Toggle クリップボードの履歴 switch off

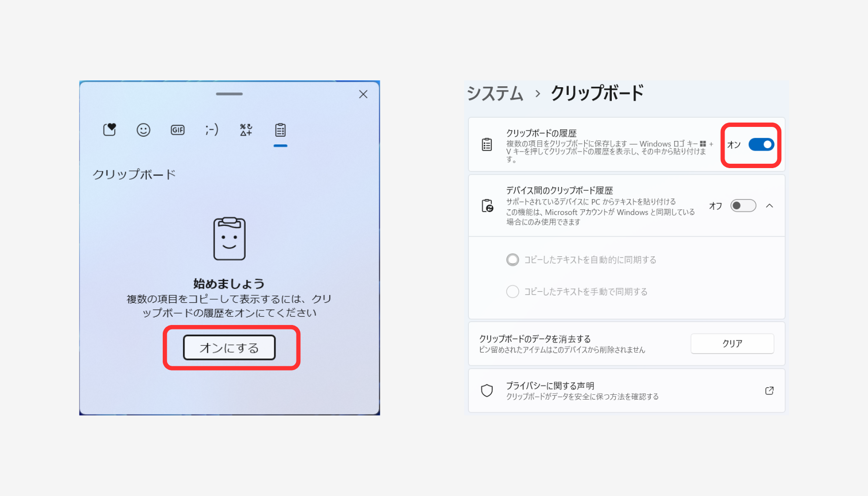(761, 144)
